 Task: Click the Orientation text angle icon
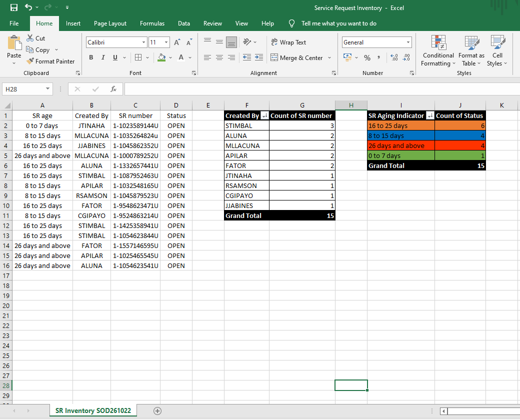(246, 42)
